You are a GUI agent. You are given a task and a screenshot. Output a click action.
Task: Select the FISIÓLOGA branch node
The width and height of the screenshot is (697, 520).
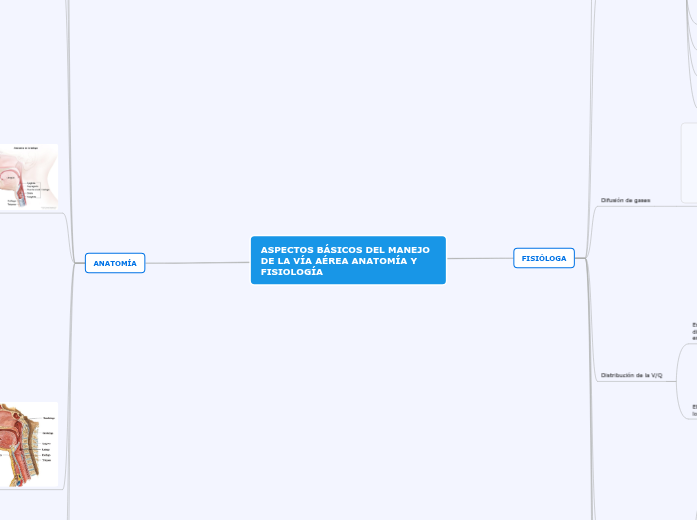click(543, 258)
